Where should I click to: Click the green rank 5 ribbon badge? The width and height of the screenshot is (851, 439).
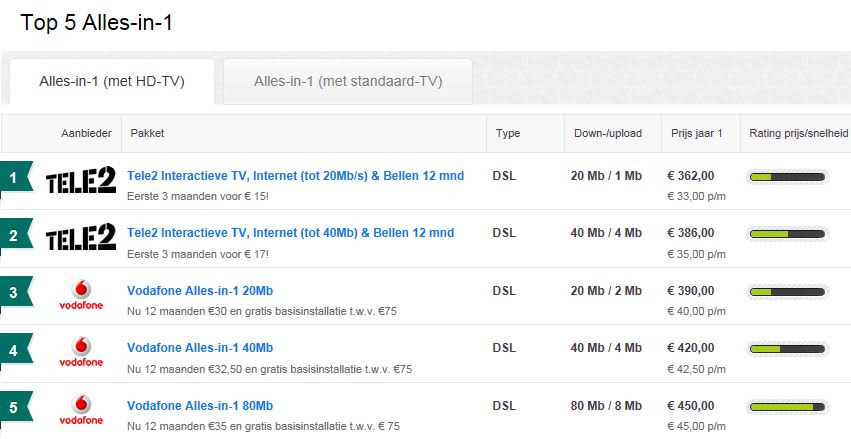[x=16, y=407]
